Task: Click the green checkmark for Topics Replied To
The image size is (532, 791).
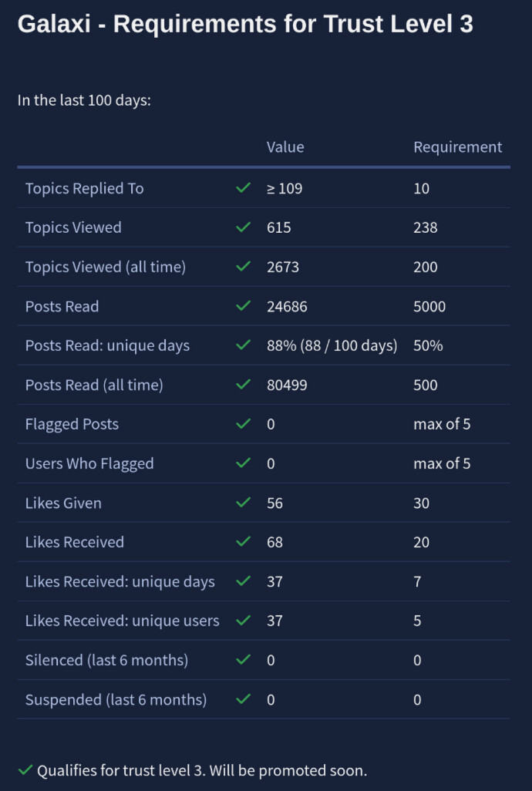Action: [x=244, y=188]
